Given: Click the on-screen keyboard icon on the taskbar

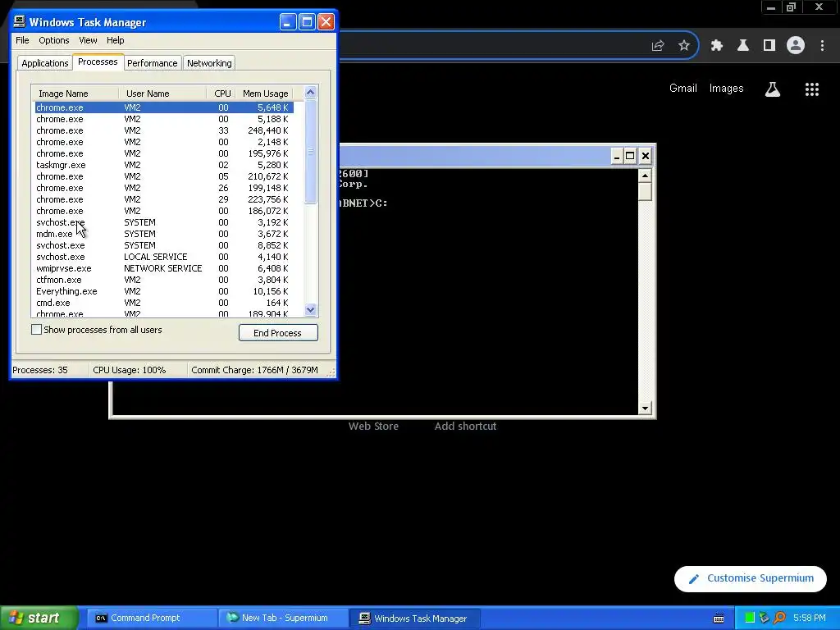Looking at the screenshot, I should click(719, 619).
